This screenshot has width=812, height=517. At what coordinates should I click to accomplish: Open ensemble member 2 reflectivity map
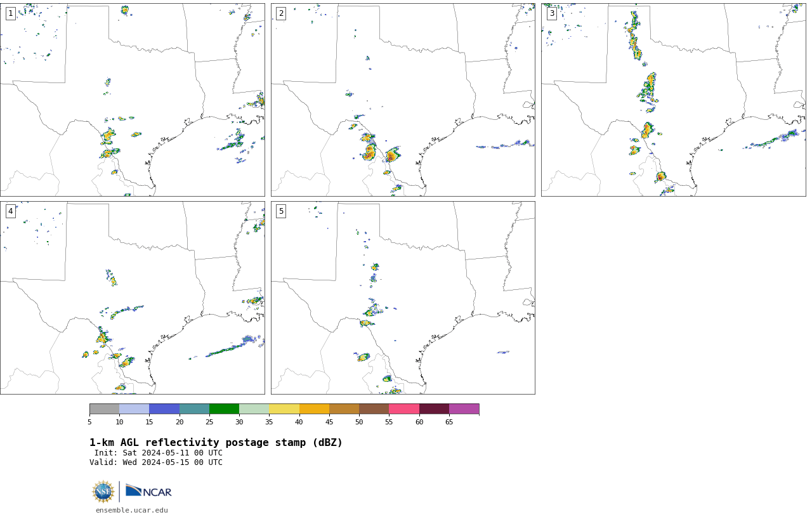click(403, 100)
